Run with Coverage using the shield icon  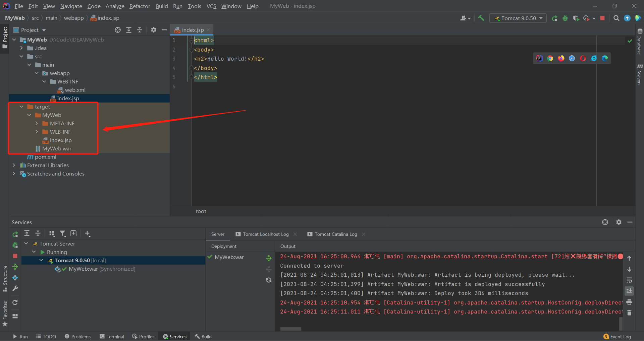tap(576, 18)
